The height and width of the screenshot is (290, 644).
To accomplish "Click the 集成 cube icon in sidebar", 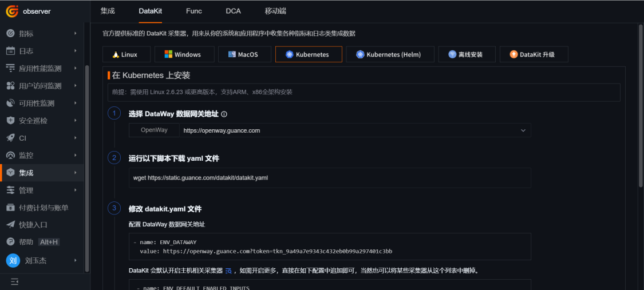I will click(11, 173).
